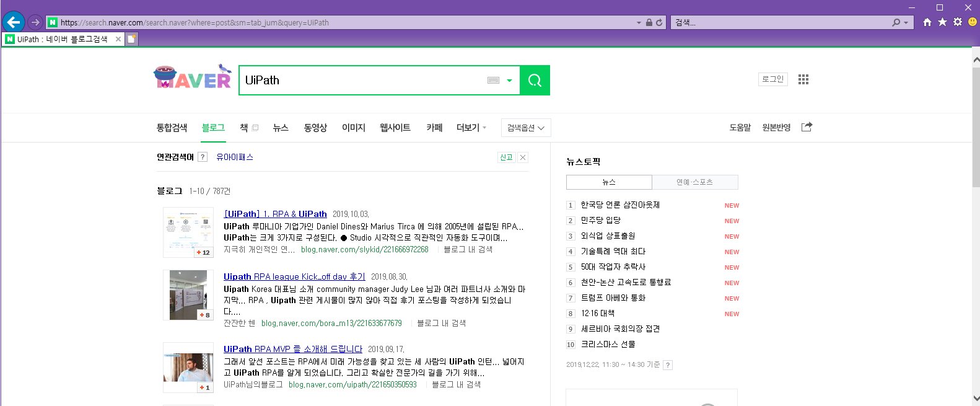980x406 pixels.
Task: Open the on-screen keyboard icon in search box
Action: [493, 81]
